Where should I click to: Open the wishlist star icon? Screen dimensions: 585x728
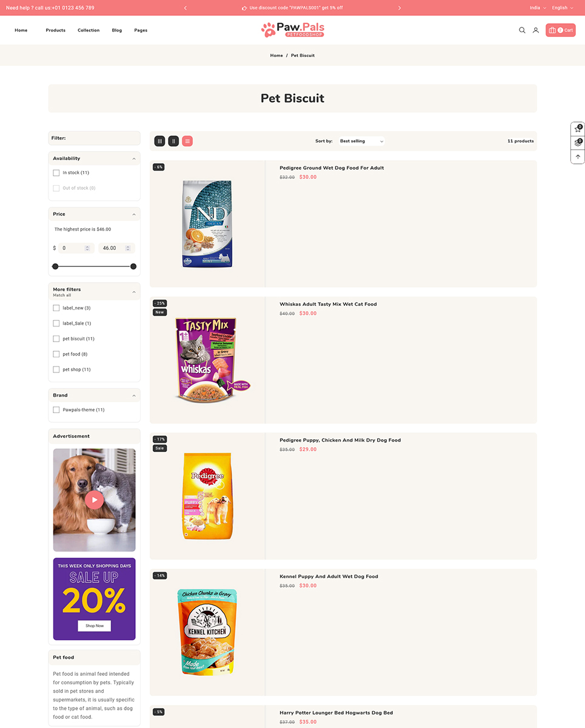point(578,129)
